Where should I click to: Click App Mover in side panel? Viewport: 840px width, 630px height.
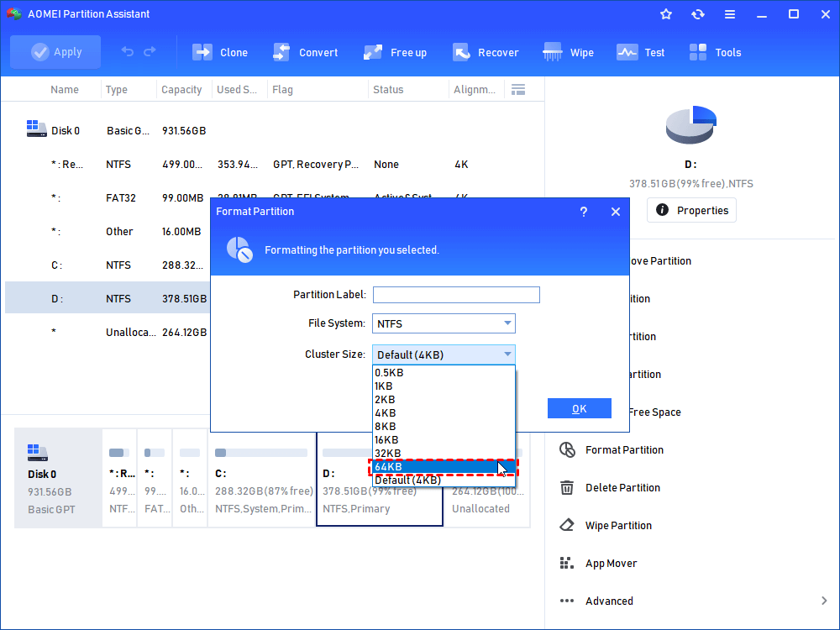[x=611, y=563]
